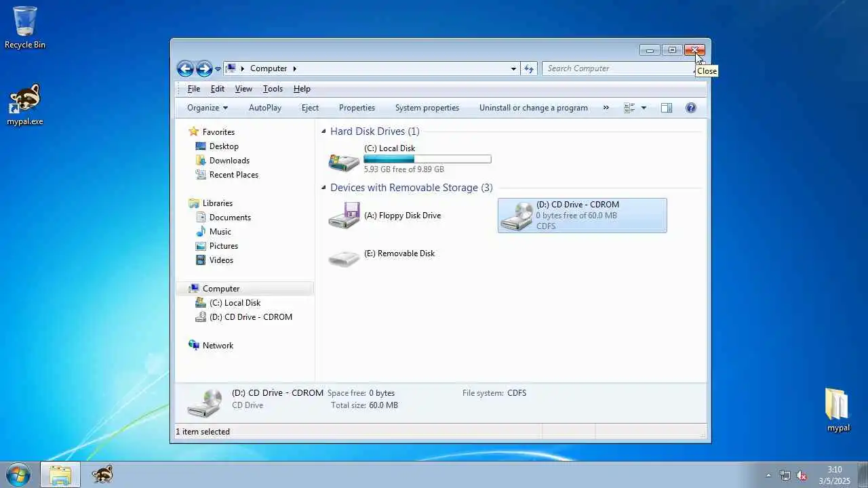Click the Eject toolbar button
Screen dimensions: 868x488
coord(310,108)
